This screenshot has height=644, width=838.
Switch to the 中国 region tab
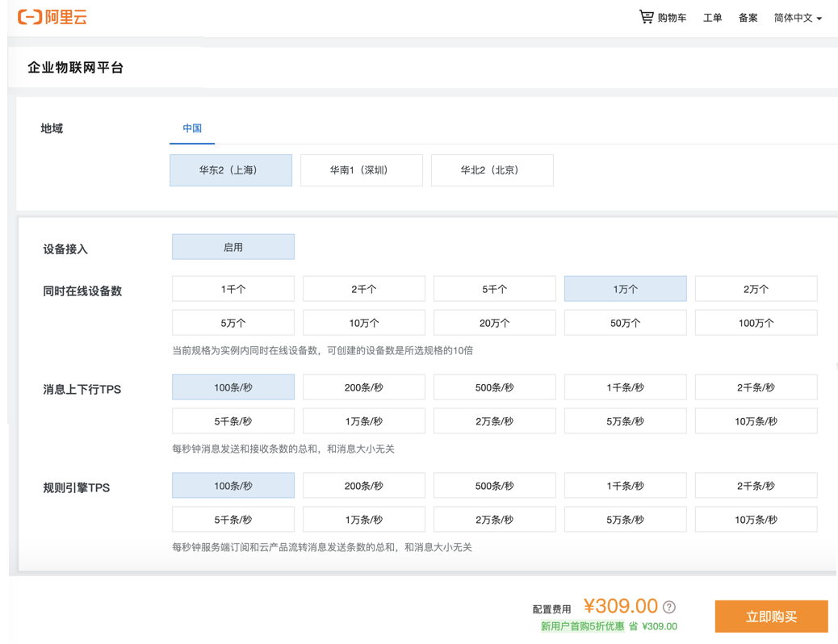(192, 128)
